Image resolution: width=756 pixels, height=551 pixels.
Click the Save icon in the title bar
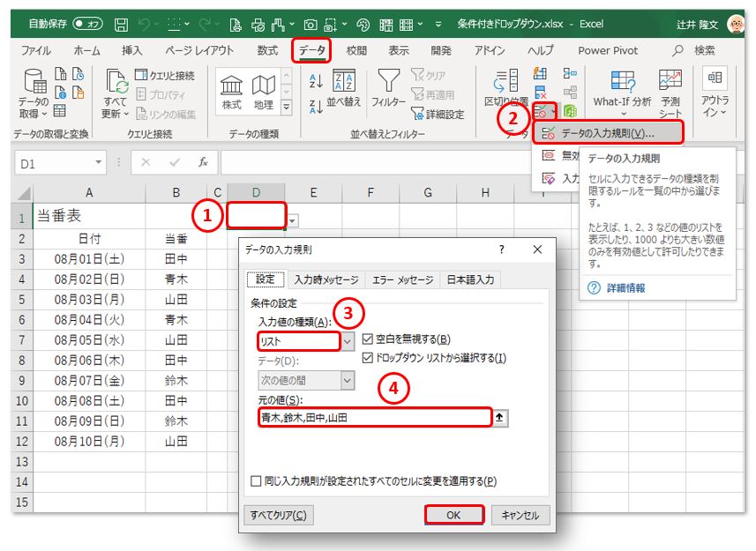(x=121, y=24)
